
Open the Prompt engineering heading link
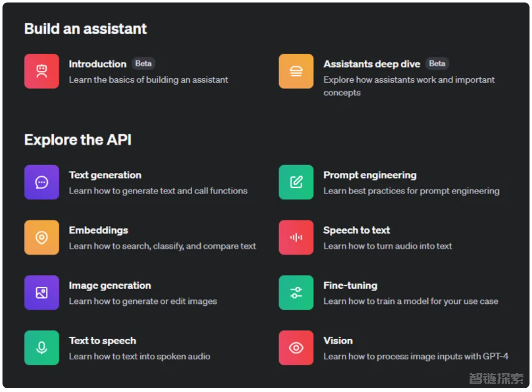370,175
